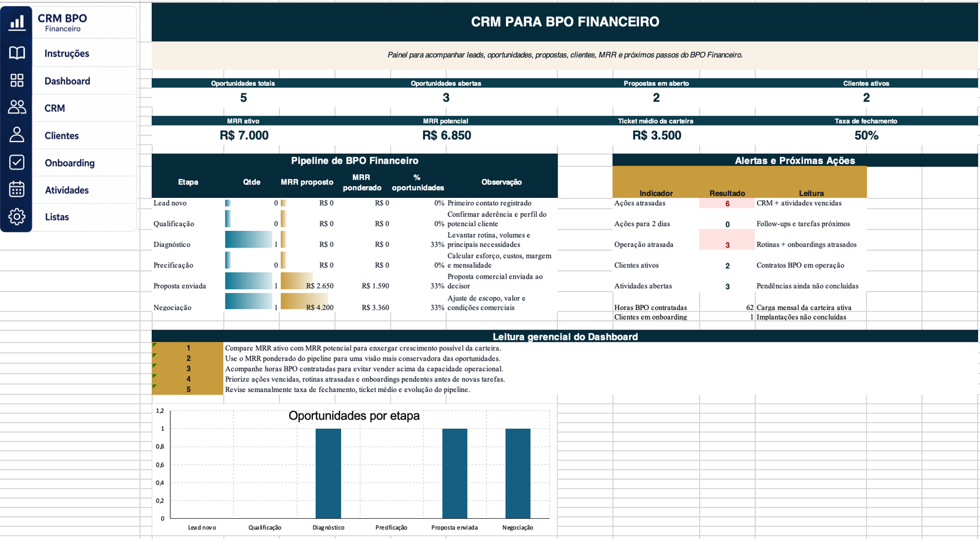This screenshot has height=539, width=980.
Task: Select gold cell number 3 in Leitura gerencial
Action: point(188,369)
